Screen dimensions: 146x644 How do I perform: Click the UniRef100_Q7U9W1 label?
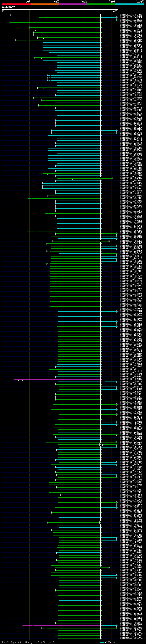[x=131, y=63]
